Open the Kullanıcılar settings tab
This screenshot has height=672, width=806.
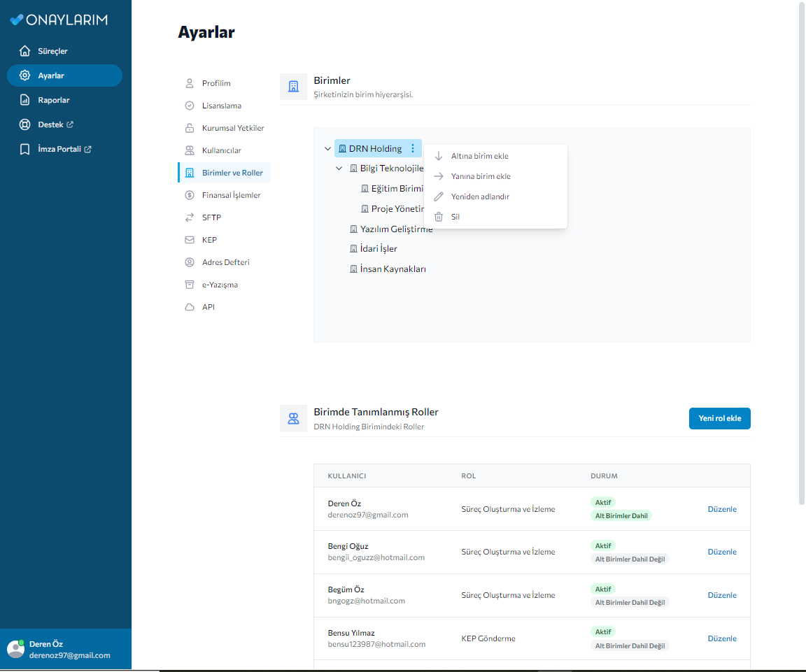[x=221, y=150]
